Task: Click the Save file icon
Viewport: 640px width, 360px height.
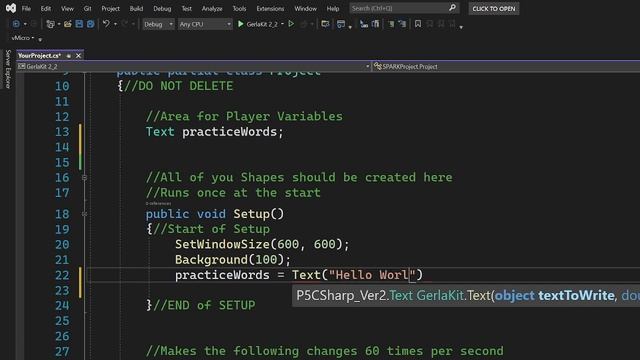Action: pos(79,24)
